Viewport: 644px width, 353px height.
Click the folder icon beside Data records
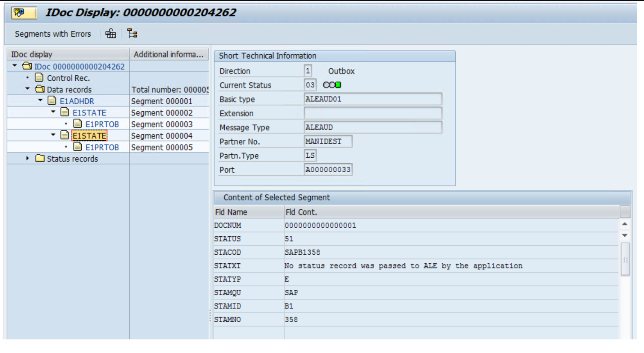[x=40, y=89]
